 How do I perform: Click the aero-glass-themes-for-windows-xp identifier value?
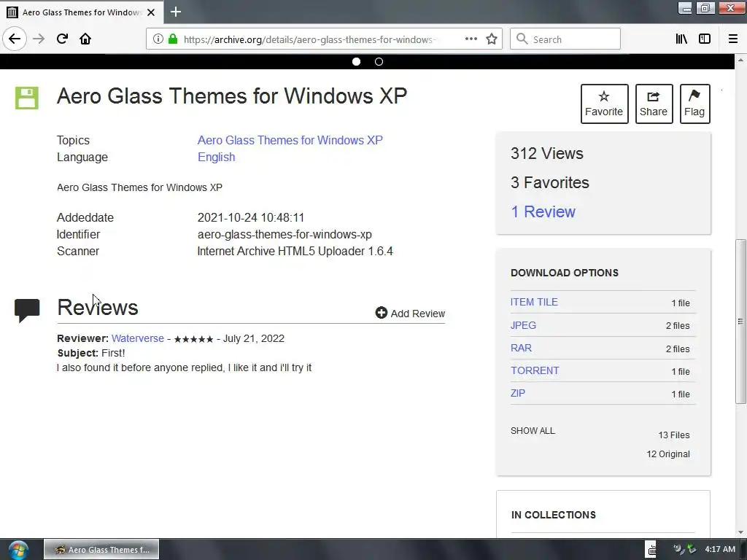point(285,234)
